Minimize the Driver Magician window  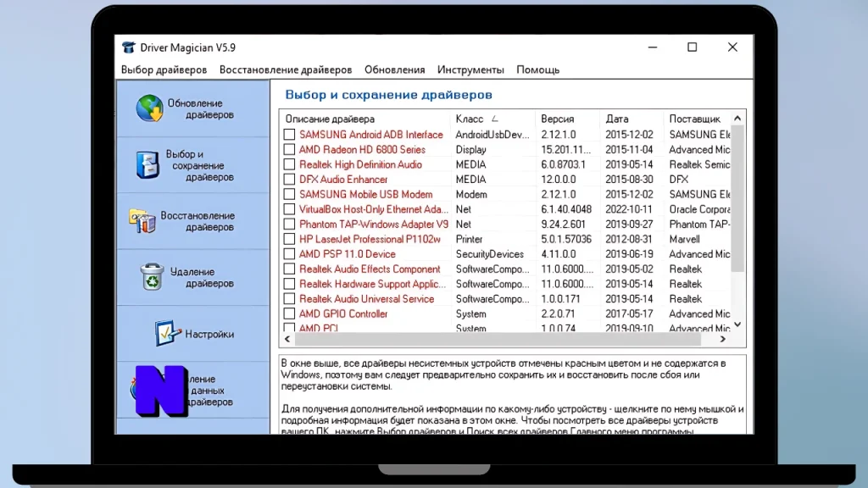(653, 47)
